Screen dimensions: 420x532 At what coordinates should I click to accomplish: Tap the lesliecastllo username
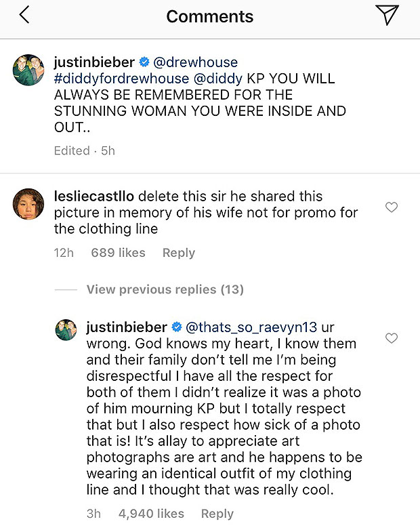coord(96,196)
